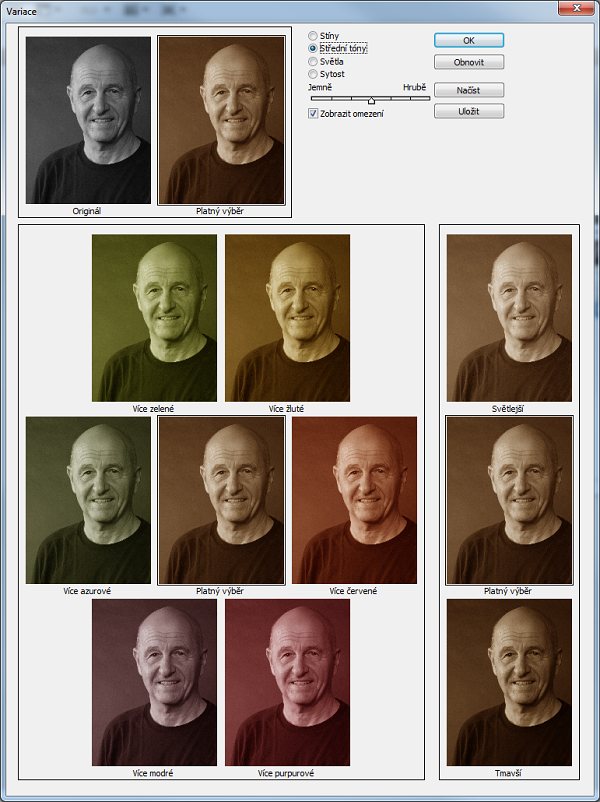Pick the Více modré thumbnail
The image size is (600, 802).
[154, 682]
